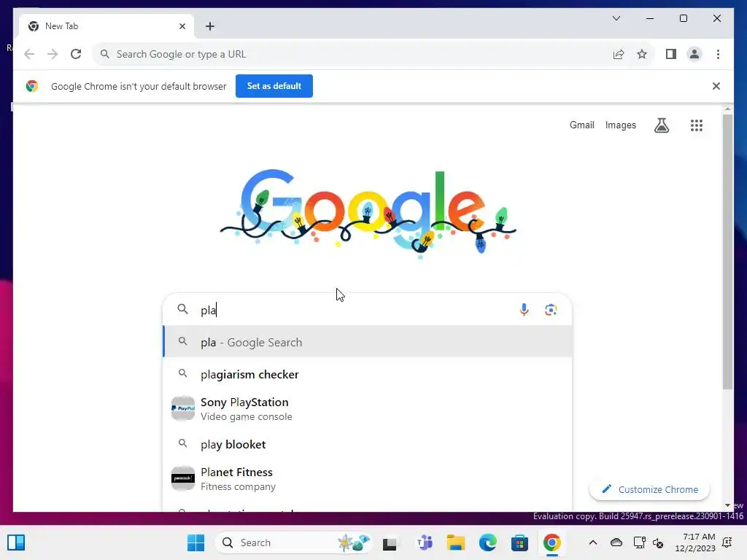The width and height of the screenshot is (747, 560).
Task: Click the Sony PlayStation suggestion thumbnail
Action: [183, 408]
